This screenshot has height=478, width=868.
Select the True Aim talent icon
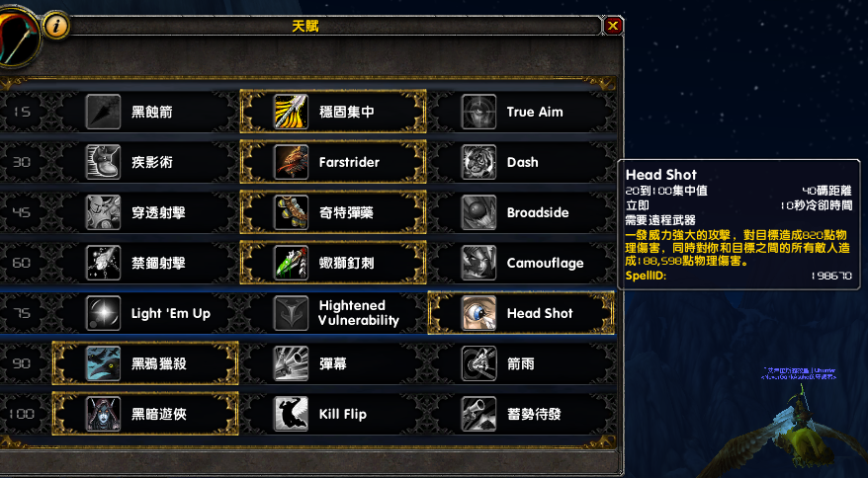pos(478,112)
